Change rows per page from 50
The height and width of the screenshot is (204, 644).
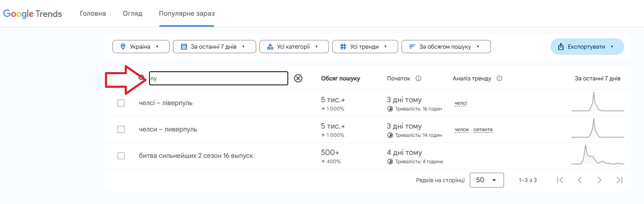487,180
